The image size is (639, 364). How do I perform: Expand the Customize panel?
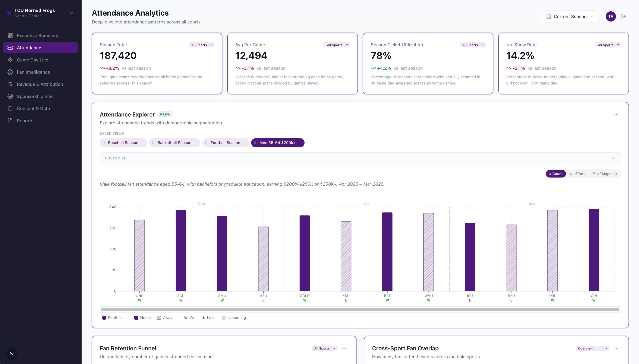click(360, 158)
